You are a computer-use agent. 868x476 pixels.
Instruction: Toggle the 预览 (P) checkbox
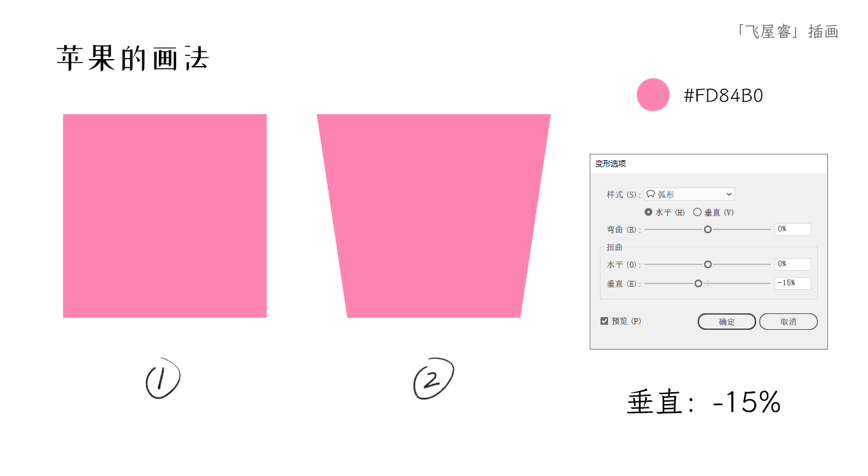pos(604,321)
